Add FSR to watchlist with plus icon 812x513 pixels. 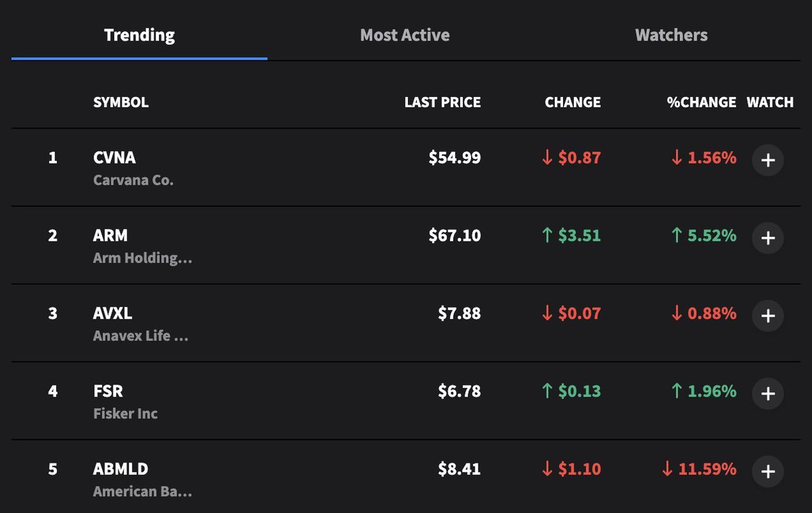coord(767,394)
